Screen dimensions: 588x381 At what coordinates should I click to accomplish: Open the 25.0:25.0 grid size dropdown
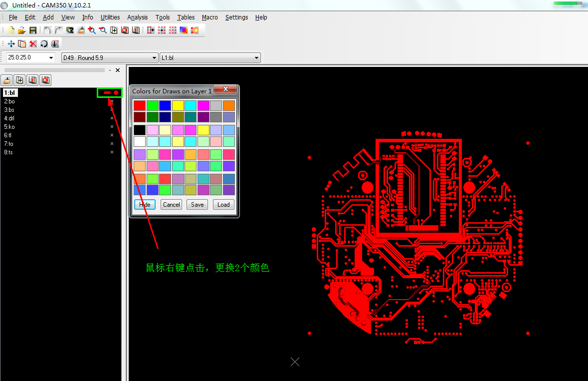(51, 58)
